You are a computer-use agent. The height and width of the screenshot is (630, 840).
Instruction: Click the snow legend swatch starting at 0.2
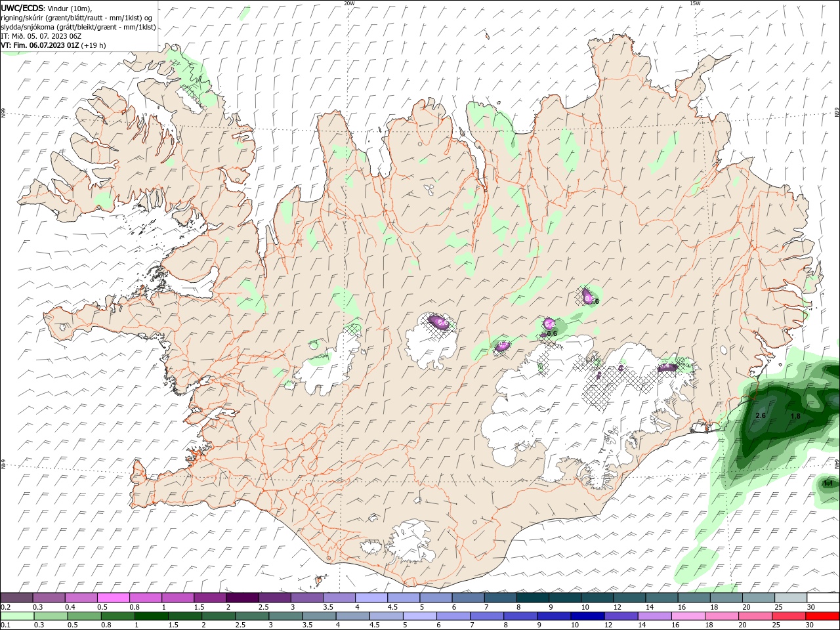[16, 598]
